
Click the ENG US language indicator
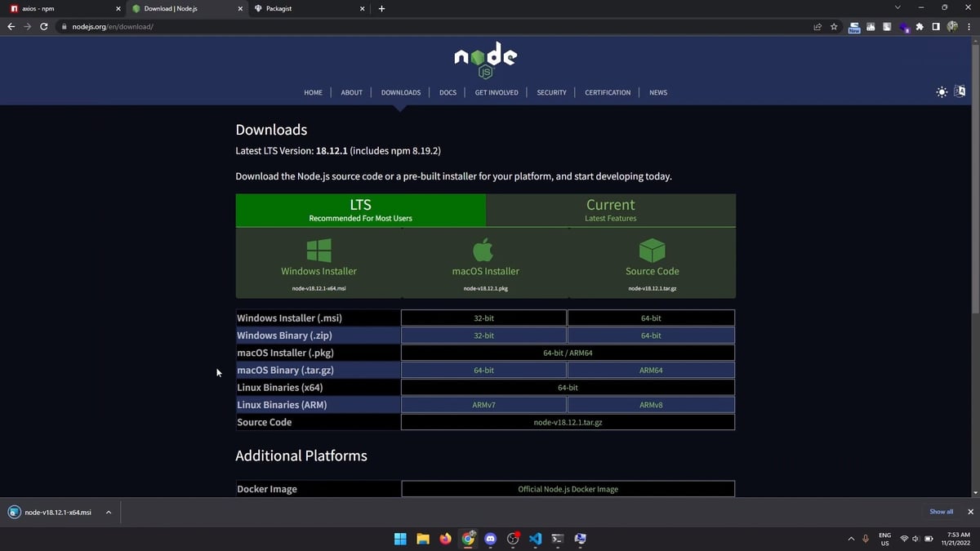coord(884,539)
